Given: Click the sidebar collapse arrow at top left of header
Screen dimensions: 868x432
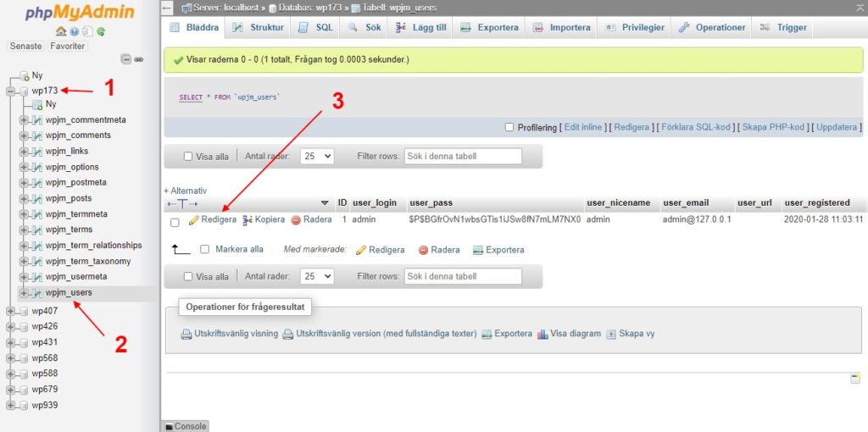Looking at the screenshot, I should (169, 8).
